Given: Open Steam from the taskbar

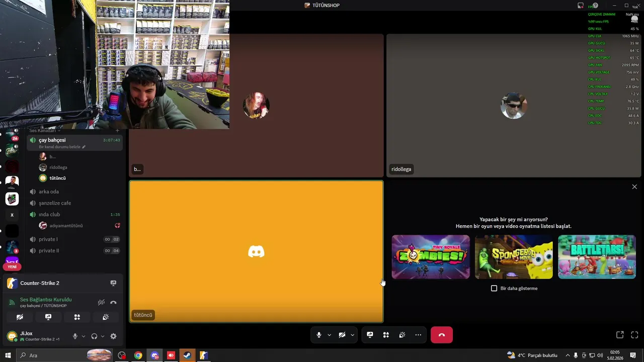Looking at the screenshot, I should click(187, 355).
